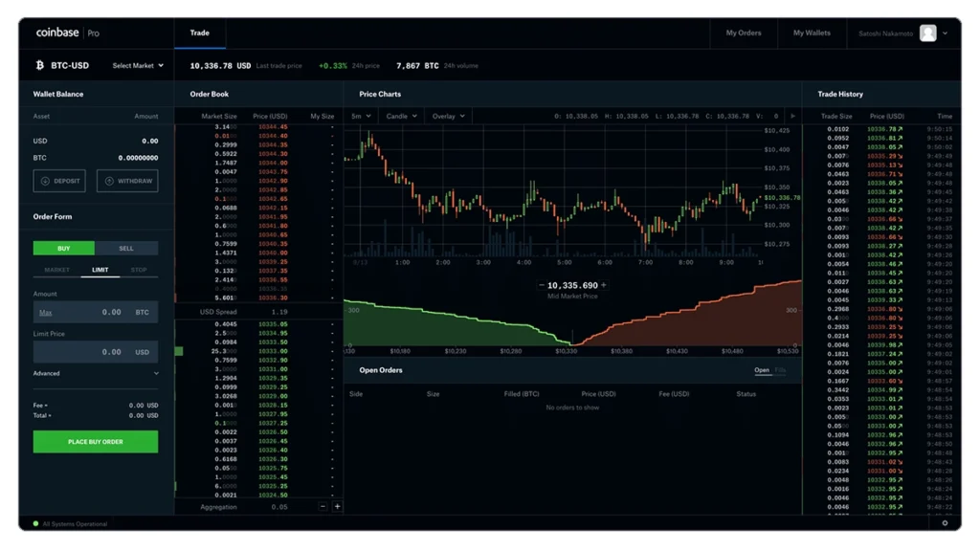Click the candlestick price chart
Image resolution: width=980 pixels, height=551 pixels.
click(x=553, y=190)
